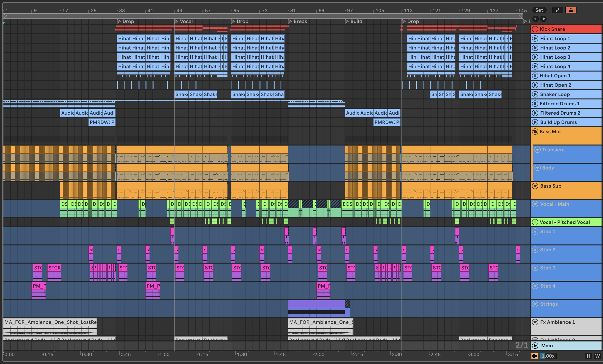
Task: Jump to previous locator arrow
Action: coord(535,19)
